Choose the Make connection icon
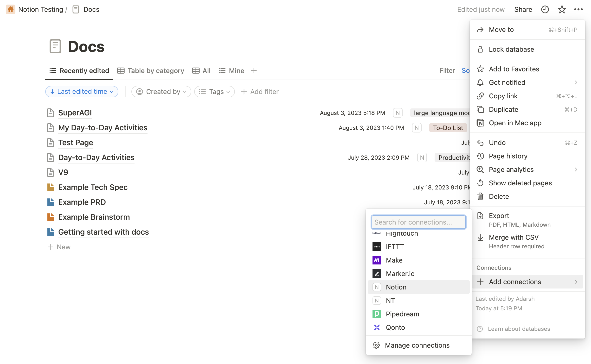Screen dimensions: 591x364 (x=377, y=260)
